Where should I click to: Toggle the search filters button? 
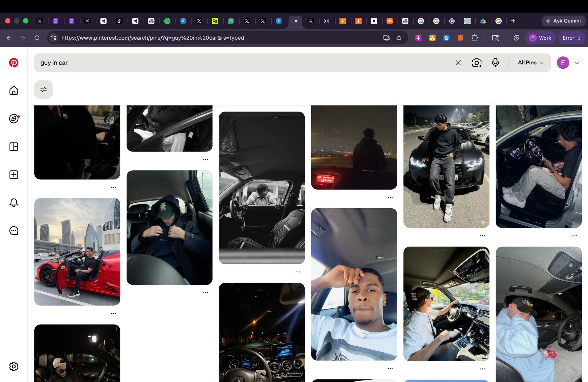43,89
